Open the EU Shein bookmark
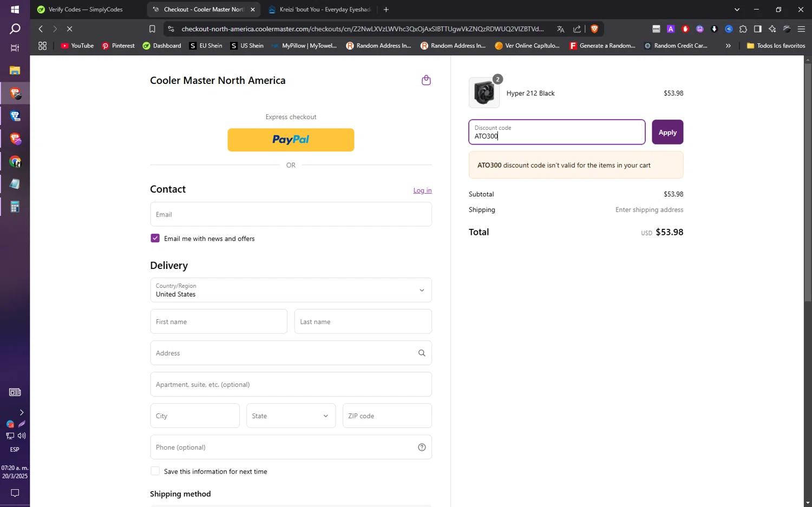812x507 pixels. click(x=206, y=46)
